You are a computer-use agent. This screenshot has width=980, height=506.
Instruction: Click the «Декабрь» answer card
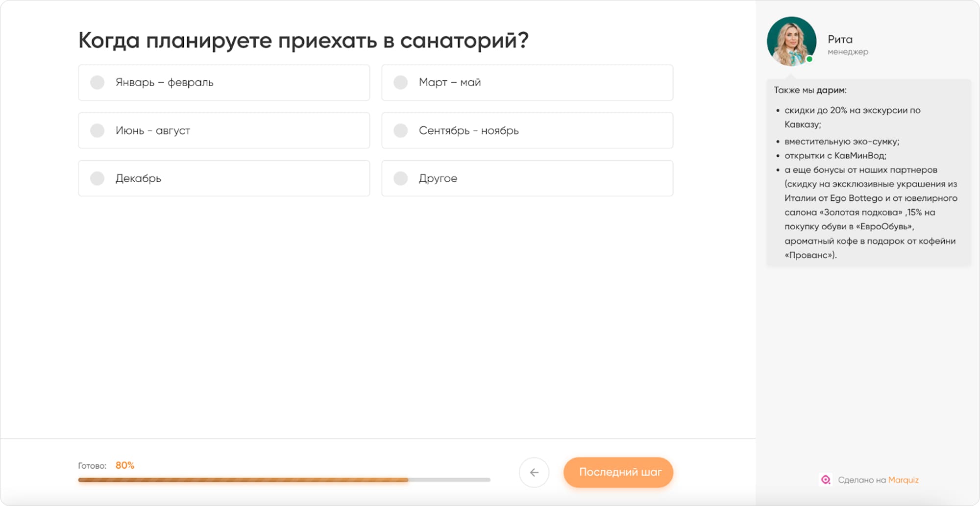tap(223, 178)
